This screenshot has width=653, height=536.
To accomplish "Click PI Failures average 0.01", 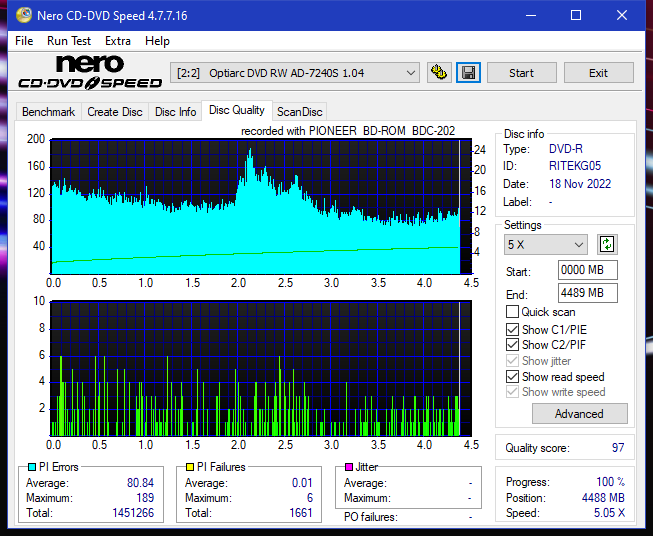I will [302, 483].
